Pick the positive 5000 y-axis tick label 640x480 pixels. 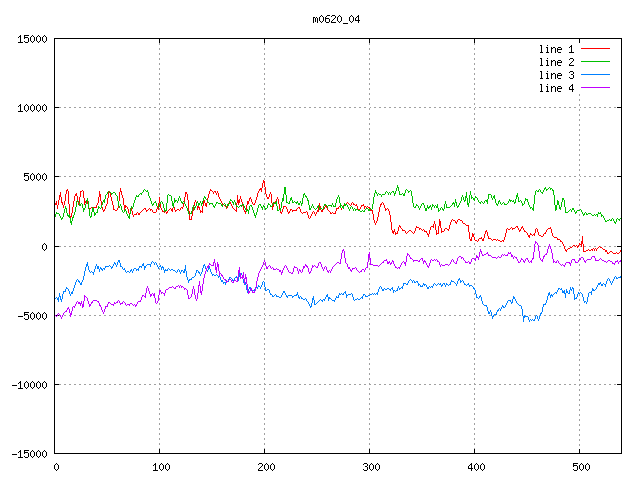(x=35, y=177)
